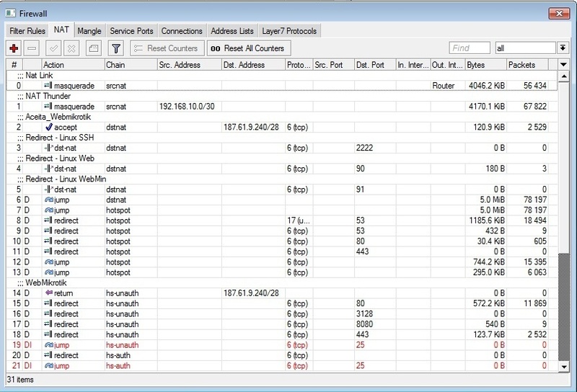Enable rule using the checkmark icon

tap(53, 48)
